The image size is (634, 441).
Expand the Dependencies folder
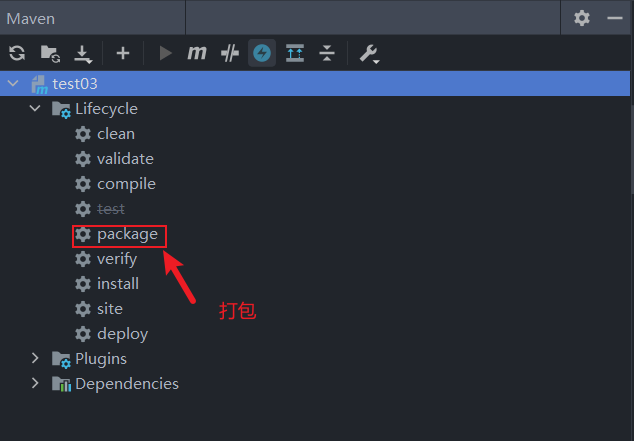35,383
